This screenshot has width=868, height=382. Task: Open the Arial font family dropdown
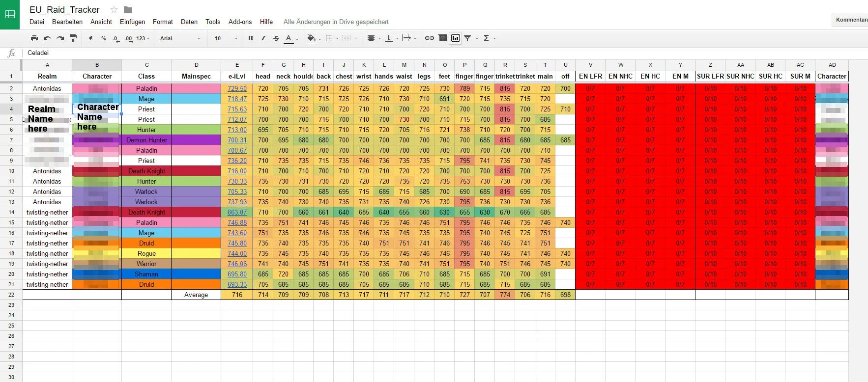point(180,38)
